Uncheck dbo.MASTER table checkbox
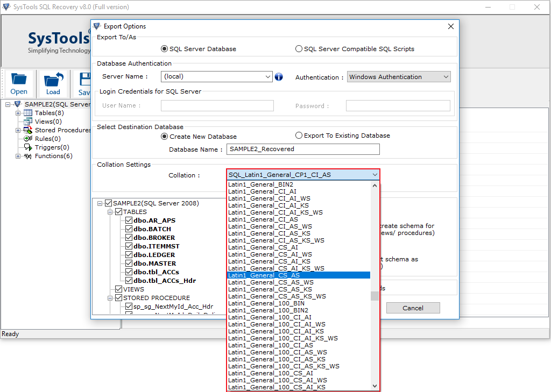 pyautogui.click(x=129, y=263)
